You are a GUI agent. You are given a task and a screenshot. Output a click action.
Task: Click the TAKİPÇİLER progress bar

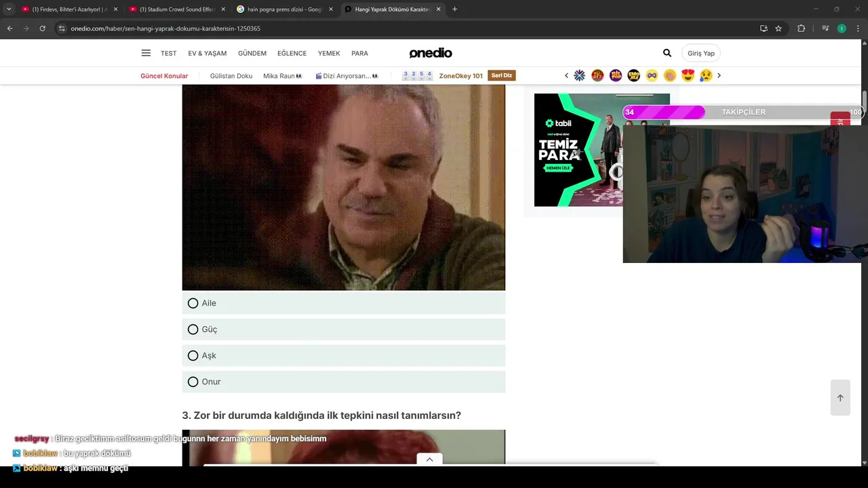point(743,112)
